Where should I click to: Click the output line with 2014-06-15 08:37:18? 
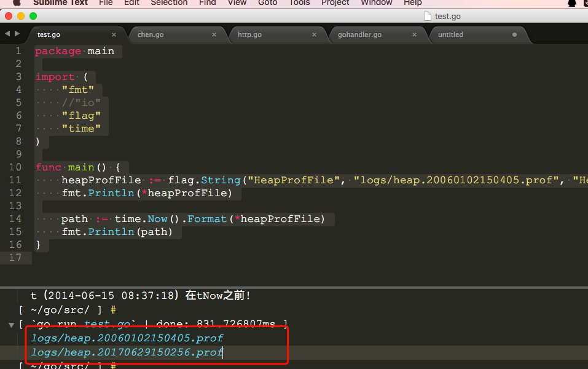[x=141, y=296]
